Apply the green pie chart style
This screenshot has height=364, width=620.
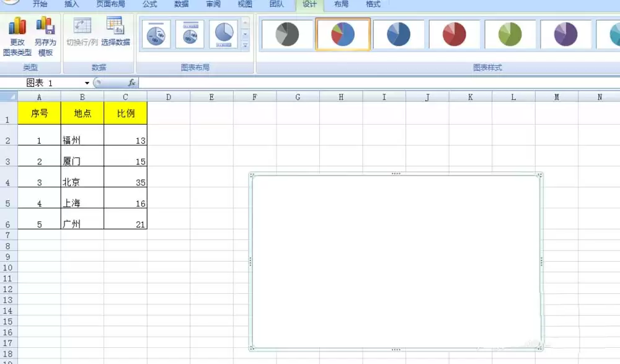click(x=510, y=35)
